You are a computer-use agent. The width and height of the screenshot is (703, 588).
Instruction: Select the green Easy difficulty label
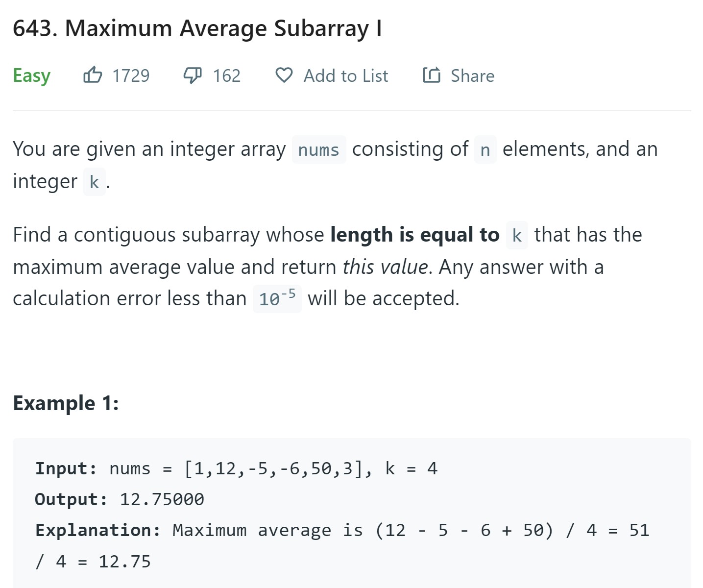[31, 76]
